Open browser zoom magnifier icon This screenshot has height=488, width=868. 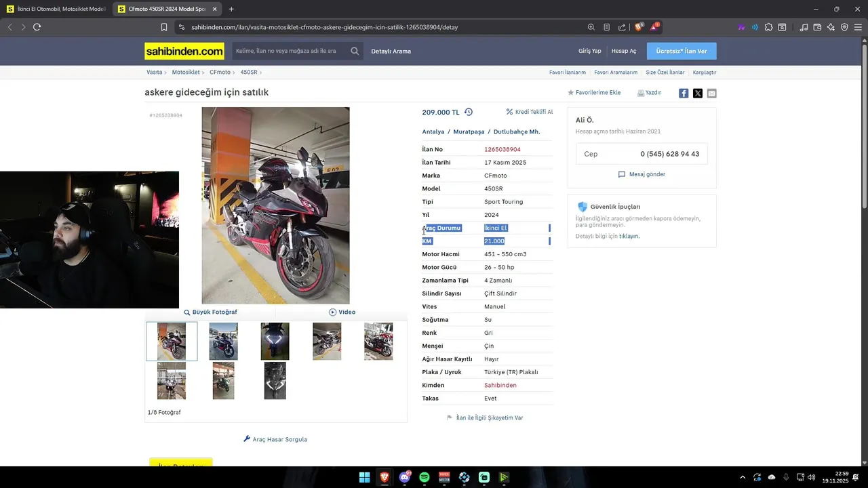click(591, 27)
